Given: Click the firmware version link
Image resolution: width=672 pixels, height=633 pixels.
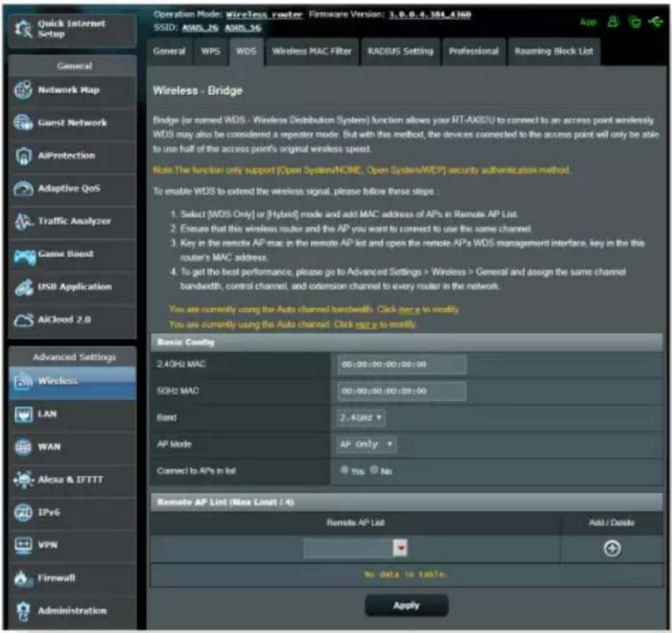Looking at the screenshot, I should 429,14.
